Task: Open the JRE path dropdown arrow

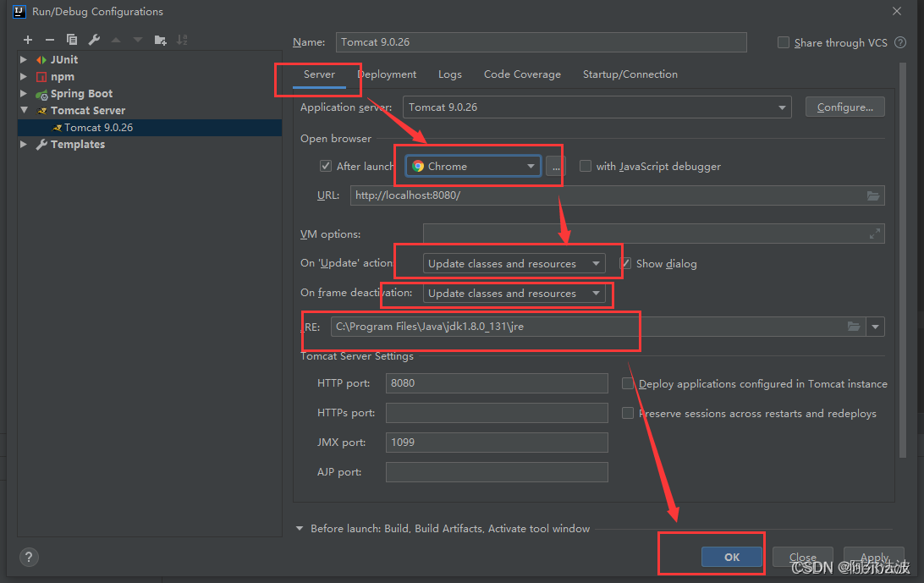Action: pos(875,327)
